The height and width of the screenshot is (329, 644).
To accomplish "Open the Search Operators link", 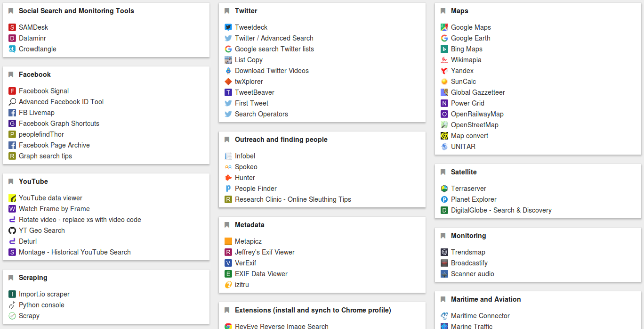I will click(261, 114).
